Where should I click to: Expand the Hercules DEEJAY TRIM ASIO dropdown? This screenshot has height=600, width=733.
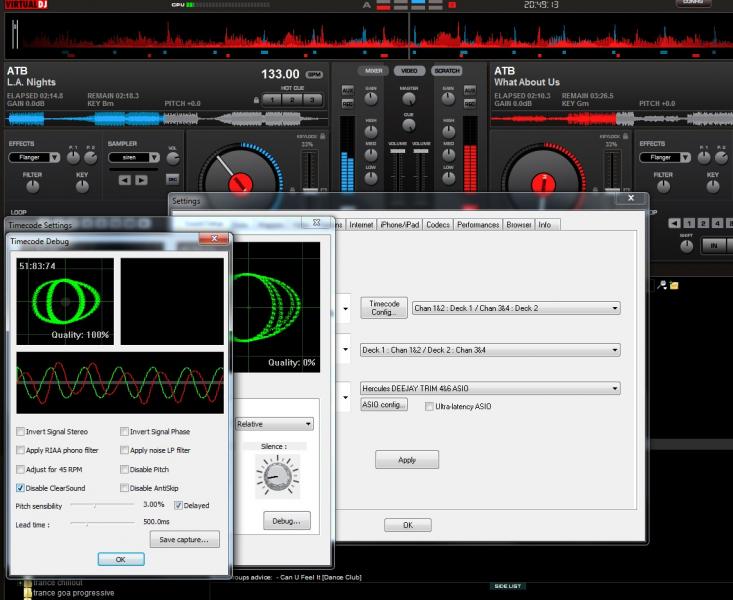click(x=614, y=389)
